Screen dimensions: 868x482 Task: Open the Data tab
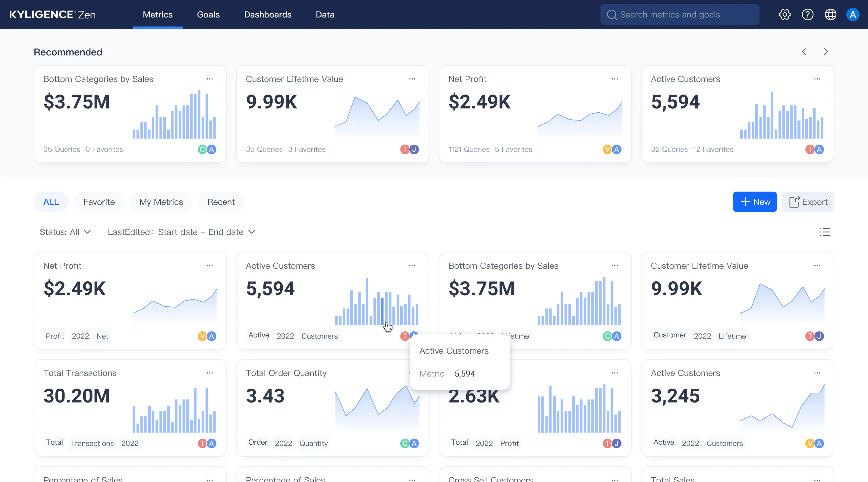point(325,14)
